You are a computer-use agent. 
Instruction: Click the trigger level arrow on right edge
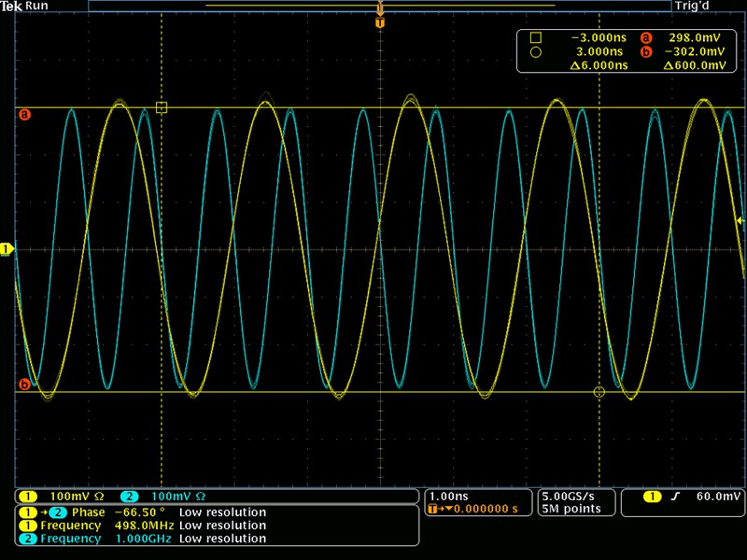740,221
